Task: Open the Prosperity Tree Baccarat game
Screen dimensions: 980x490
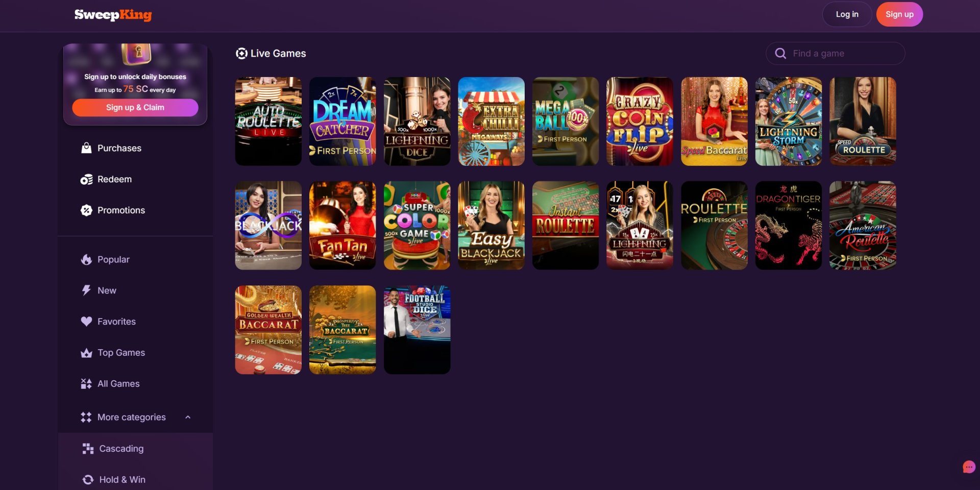Action: click(x=342, y=330)
